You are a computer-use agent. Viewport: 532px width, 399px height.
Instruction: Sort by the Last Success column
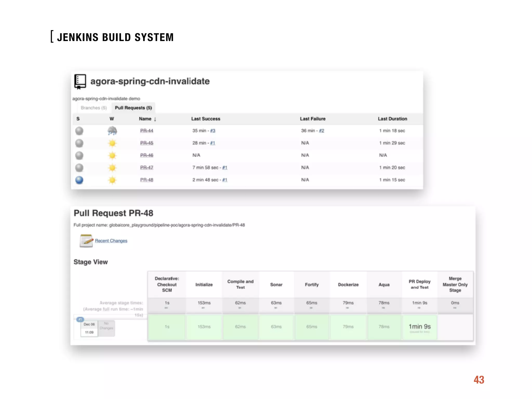coord(205,119)
